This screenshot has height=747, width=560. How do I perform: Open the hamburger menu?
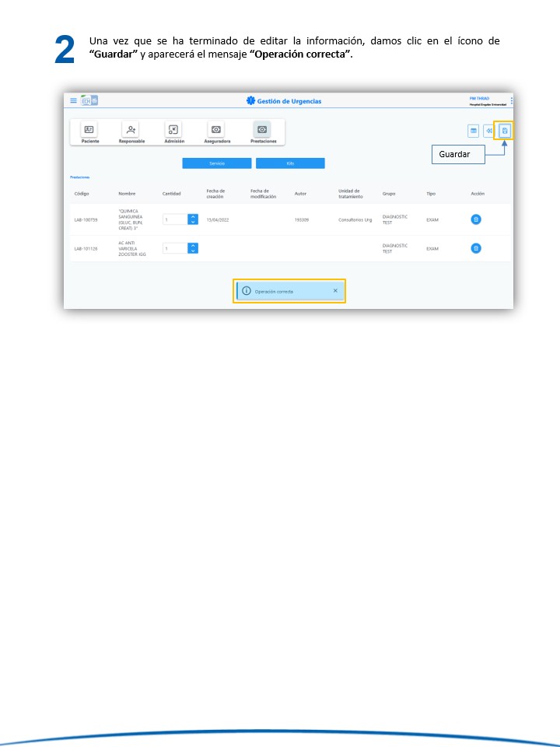tap(74, 100)
